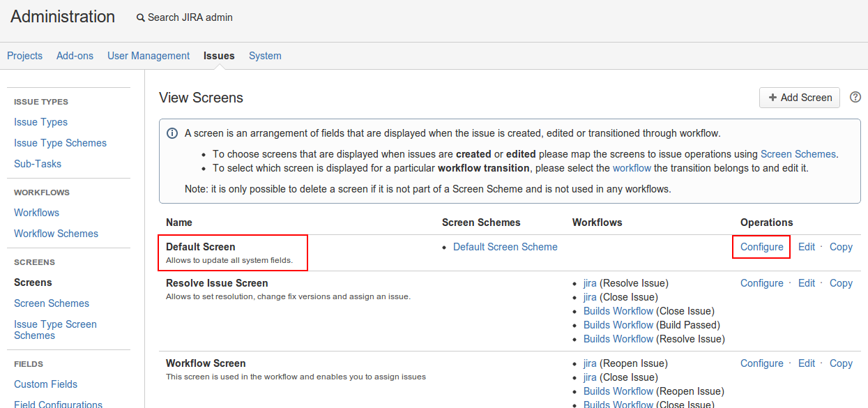Go to Custom Fields sidebar link

45,384
